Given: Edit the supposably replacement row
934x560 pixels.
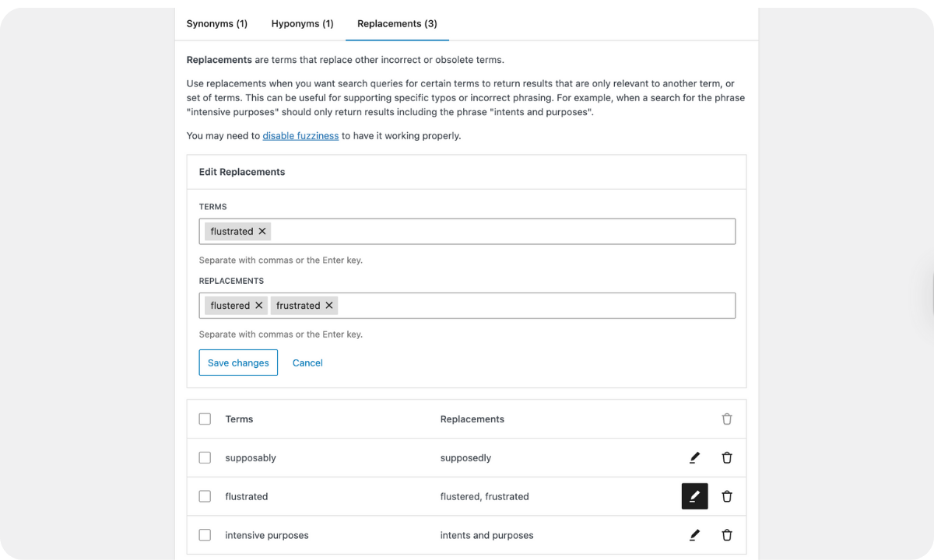Looking at the screenshot, I should point(694,458).
